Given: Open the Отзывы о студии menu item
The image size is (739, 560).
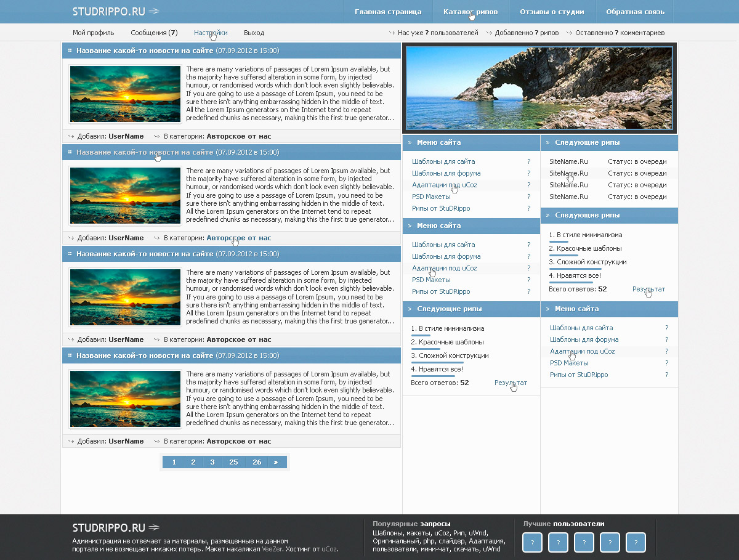Looking at the screenshot, I should [552, 12].
